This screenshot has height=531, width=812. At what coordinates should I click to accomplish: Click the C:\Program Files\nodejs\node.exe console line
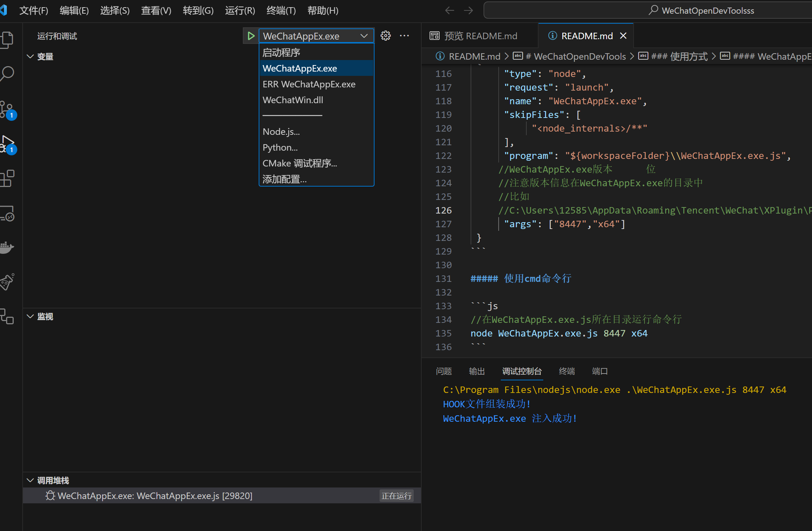(x=615, y=390)
